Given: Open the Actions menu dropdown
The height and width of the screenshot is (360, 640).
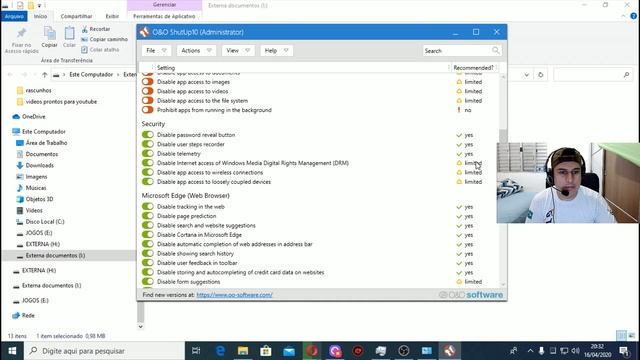Looking at the screenshot, I should coord(196,51).
